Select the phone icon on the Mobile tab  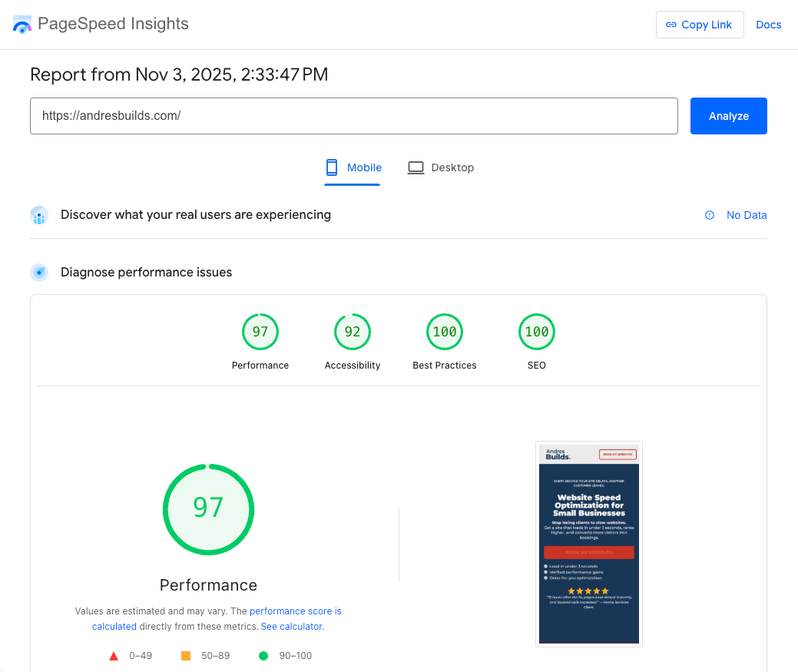tap(332, 167)
